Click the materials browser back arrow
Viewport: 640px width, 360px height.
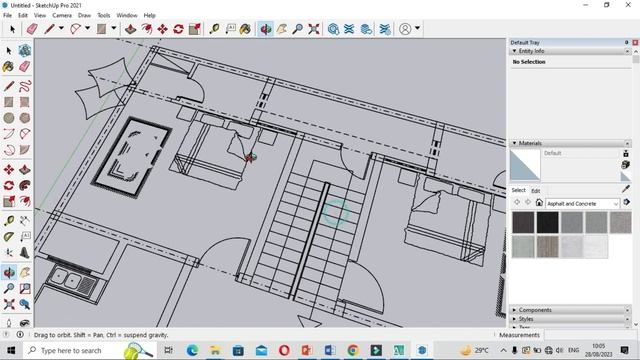click(x=517, y=202)
